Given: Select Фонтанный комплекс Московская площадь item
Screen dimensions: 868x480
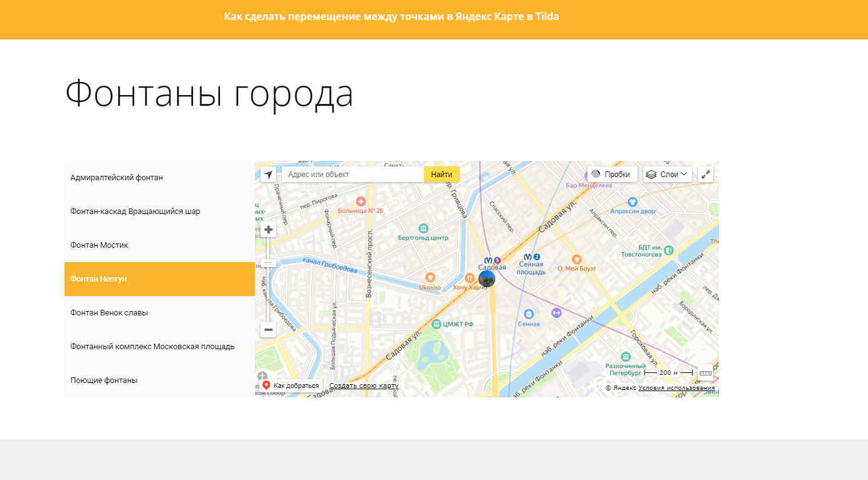Looking at the screenshot, I should pyautogui.click(x=160, y=347).
